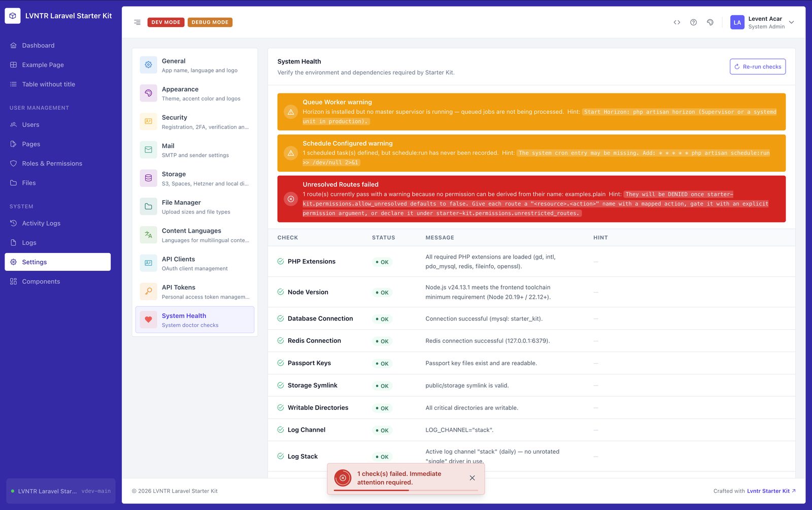This screenshot has height=510, width=812.
Task: Collapse the sidebar with the hamburger icon
Action: [137, 22]
